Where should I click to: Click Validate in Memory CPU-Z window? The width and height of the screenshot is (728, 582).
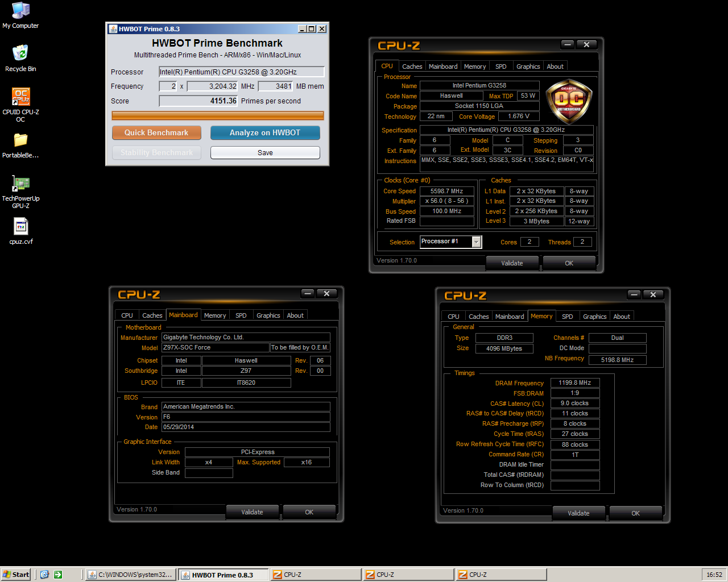click(578, 513)
